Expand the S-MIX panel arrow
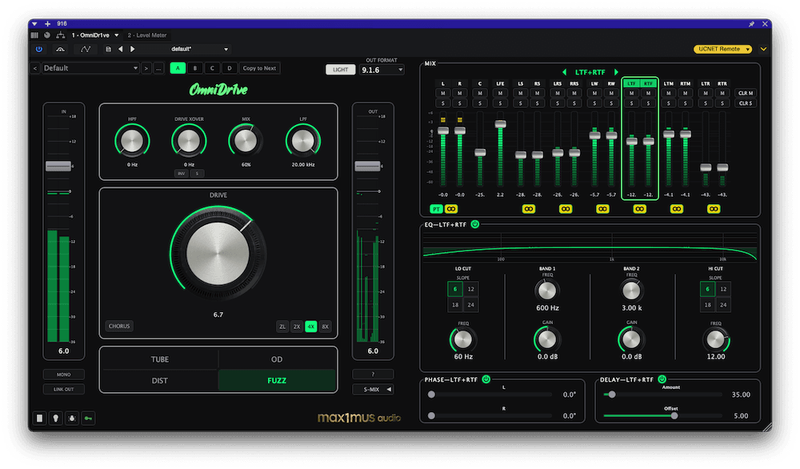Image resolution: width=800 pixels, height=469 pixels. click(389, 389)
